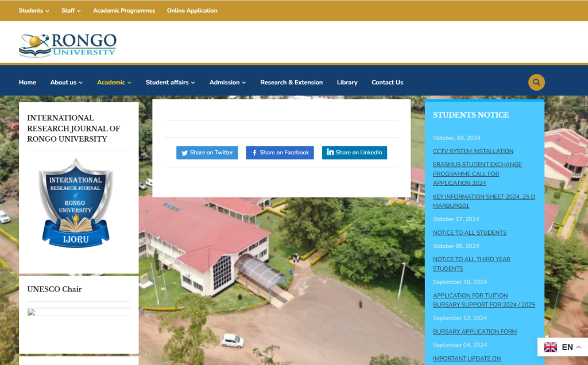Expand the Staff top menu
The width and height of the screenshot is (588, 365).
(71, 10)
